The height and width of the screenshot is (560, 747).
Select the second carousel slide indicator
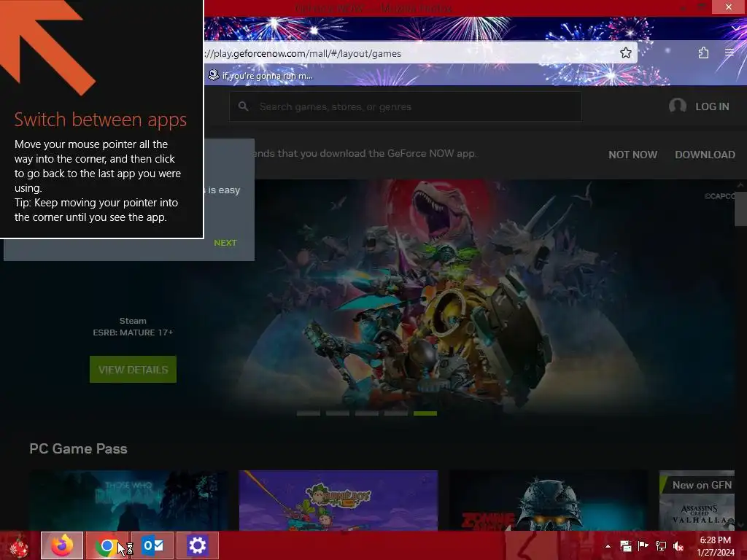pyautogui.click(x=338, y=413)
